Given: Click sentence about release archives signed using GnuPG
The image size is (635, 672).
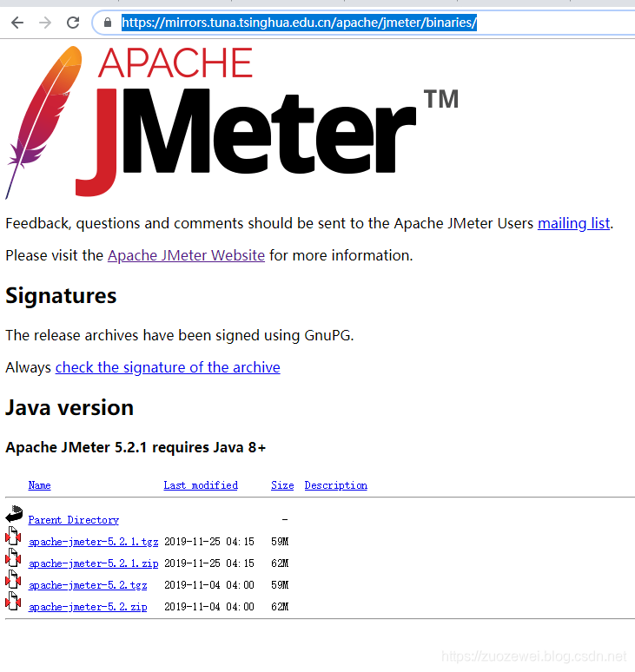Looking at the screenshot, I should [x=180, y=335].
